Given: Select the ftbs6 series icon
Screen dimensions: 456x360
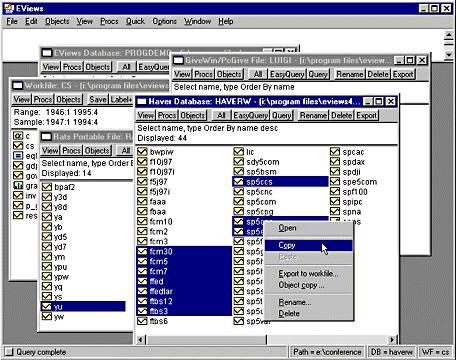Looking at the screenshot, I should click(142, 321).
